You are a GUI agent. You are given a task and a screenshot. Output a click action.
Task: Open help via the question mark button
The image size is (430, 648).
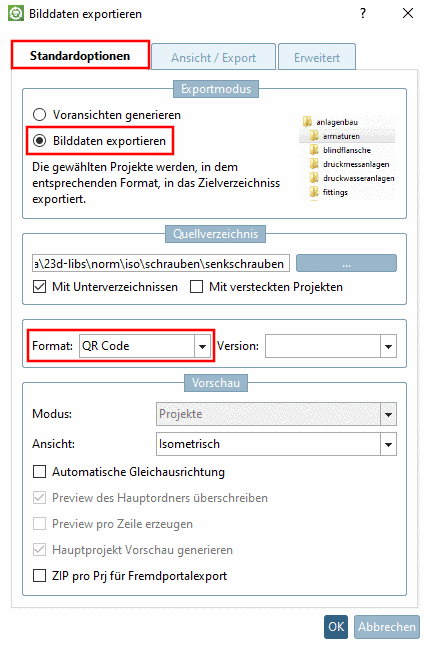pos(363,13)
